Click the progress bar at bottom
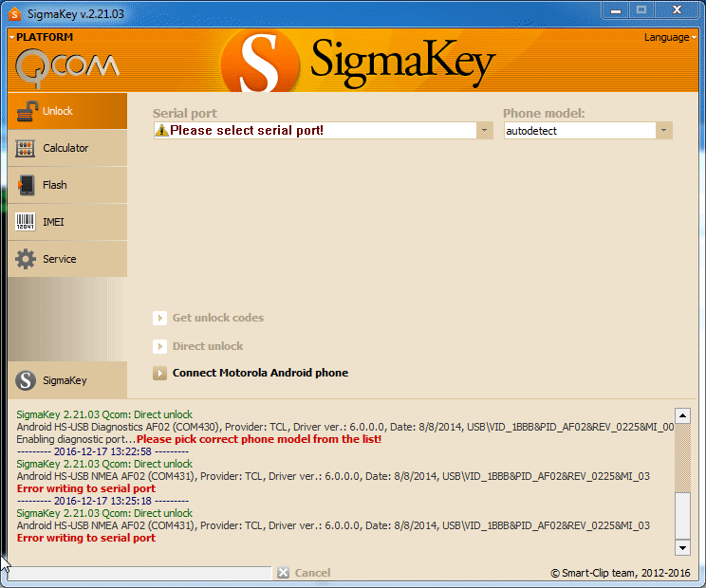Image resolution: width=706 pixels, height=588 pixels. (139, 573)
